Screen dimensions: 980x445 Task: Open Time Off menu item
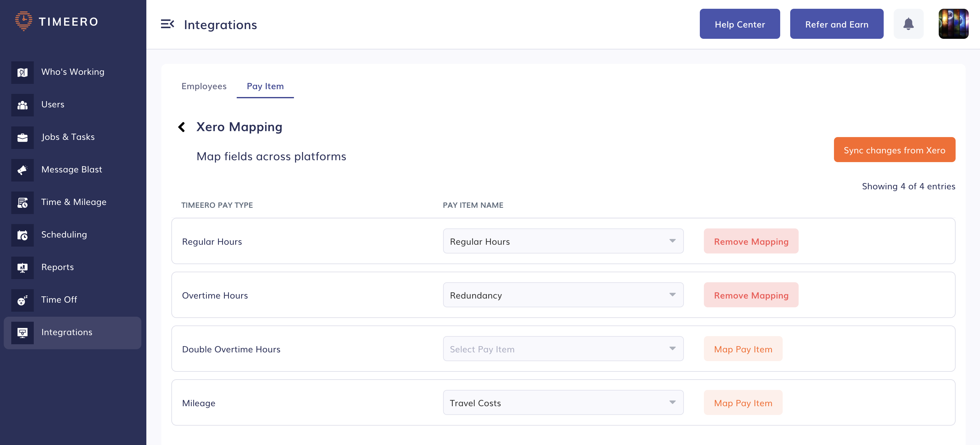(x=72, y=300)
